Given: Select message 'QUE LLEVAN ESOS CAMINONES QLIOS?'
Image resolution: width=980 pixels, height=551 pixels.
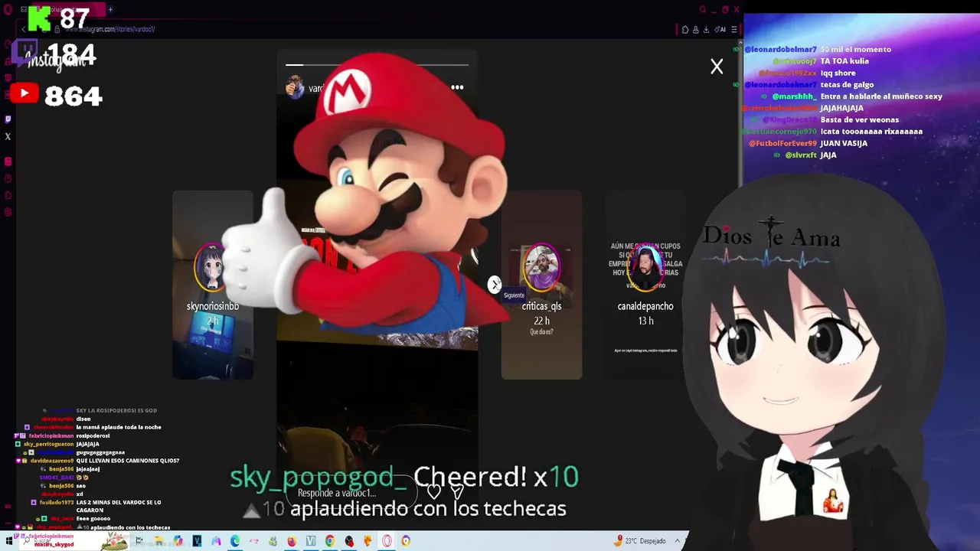Looking at the screenshot, I should (128, 461).
